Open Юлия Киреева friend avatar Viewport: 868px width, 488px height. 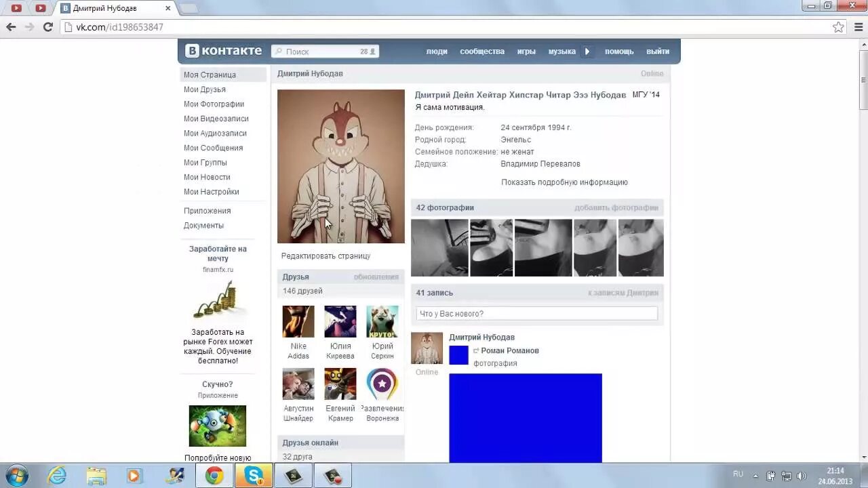point(340,321)
